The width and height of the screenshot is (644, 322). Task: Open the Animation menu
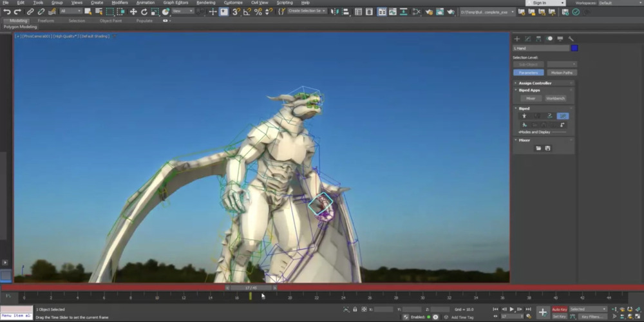[146, 3]
